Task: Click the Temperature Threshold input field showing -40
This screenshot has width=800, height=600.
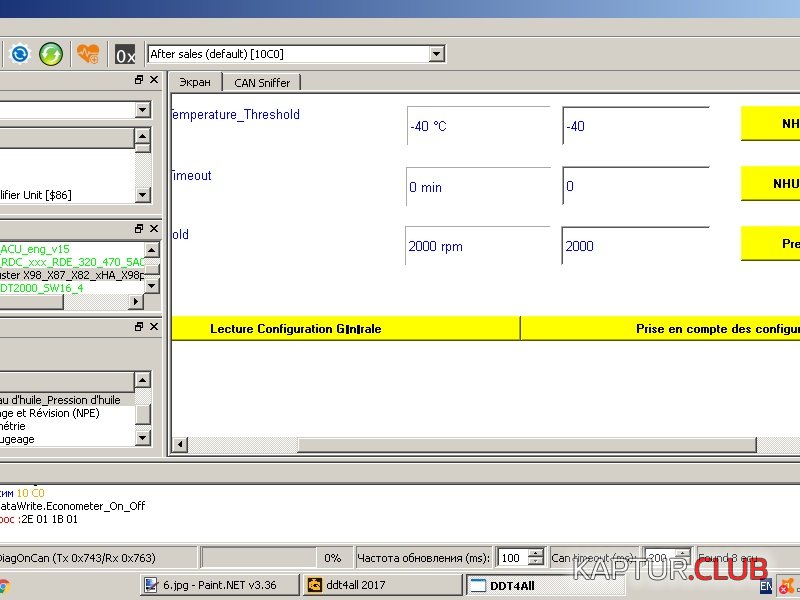Action: pyautogui.click(x=635, y=126)
